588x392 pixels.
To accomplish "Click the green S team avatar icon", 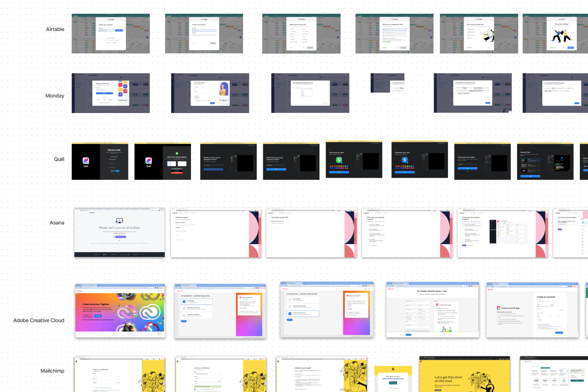I will (339, 160).
